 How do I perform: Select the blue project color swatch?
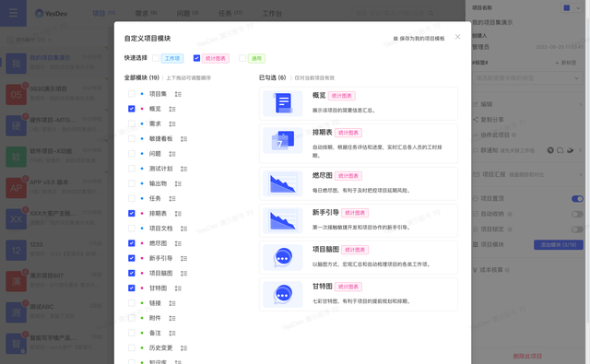[x=567, y=8]
